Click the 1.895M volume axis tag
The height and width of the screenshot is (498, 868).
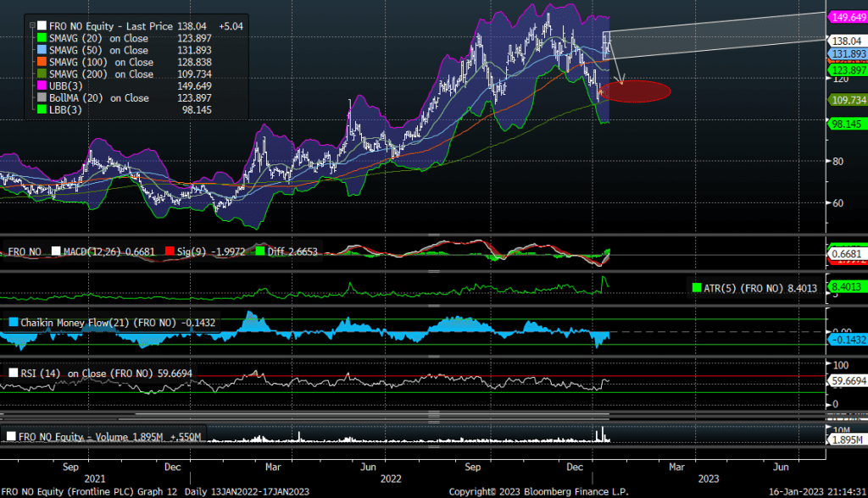847,440
